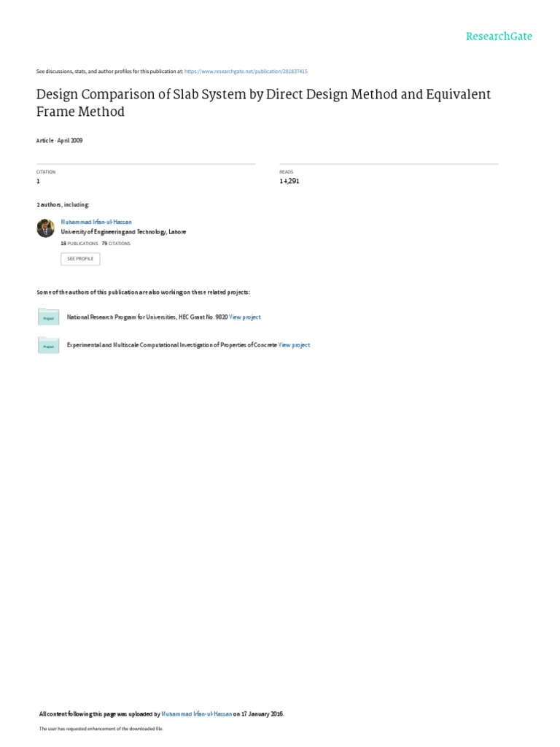
Task: Click the SEE PROFILE button
Action: click(80, 259)
